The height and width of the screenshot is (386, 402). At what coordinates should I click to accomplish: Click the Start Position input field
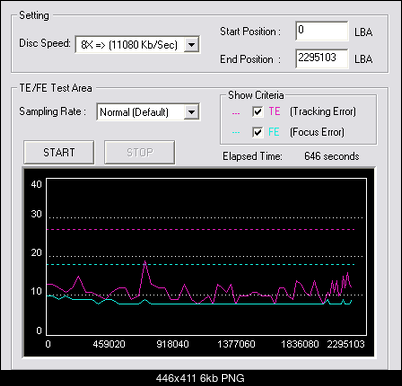pyautogui.click(x=322, y=31)
